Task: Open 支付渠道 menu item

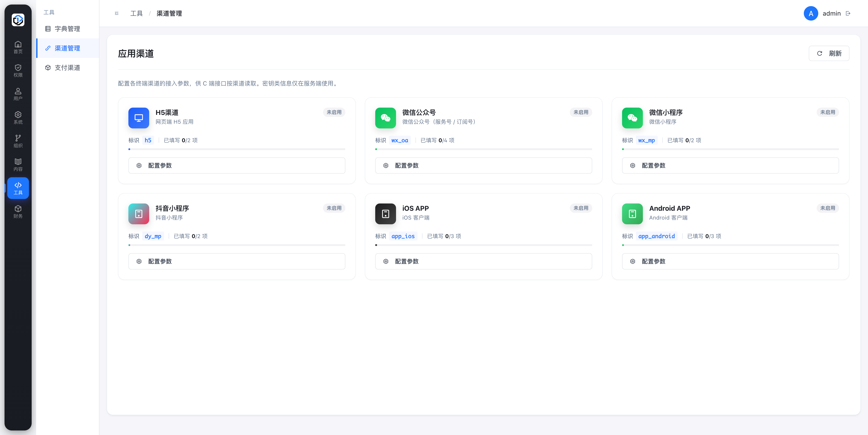Action: pos(67,68)
